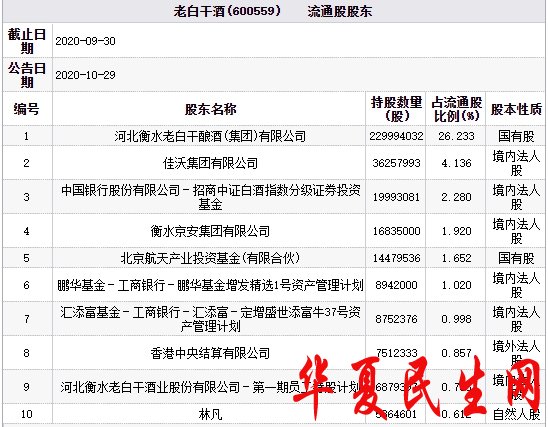Click '境内法人股' for 佳沃集团
The width and height of the screenshot is (548, 427).
click(516, 163)
